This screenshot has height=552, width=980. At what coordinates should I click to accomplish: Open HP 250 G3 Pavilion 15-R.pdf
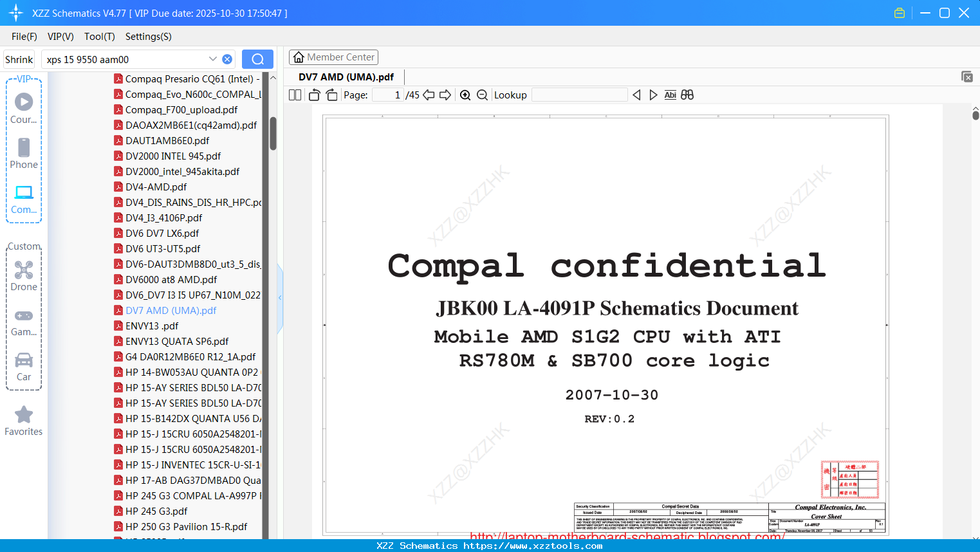tap(181, 527)
